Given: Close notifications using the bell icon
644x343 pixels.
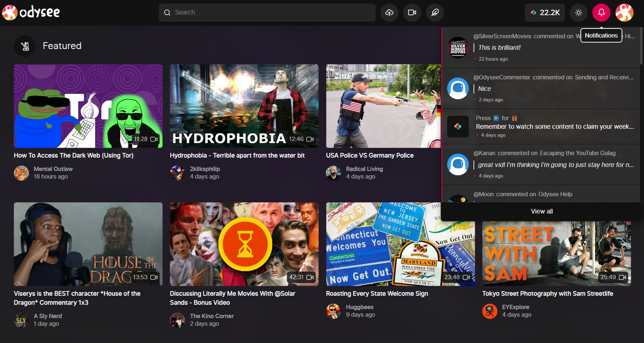Looking at the screenshot, I should [601, 13].
